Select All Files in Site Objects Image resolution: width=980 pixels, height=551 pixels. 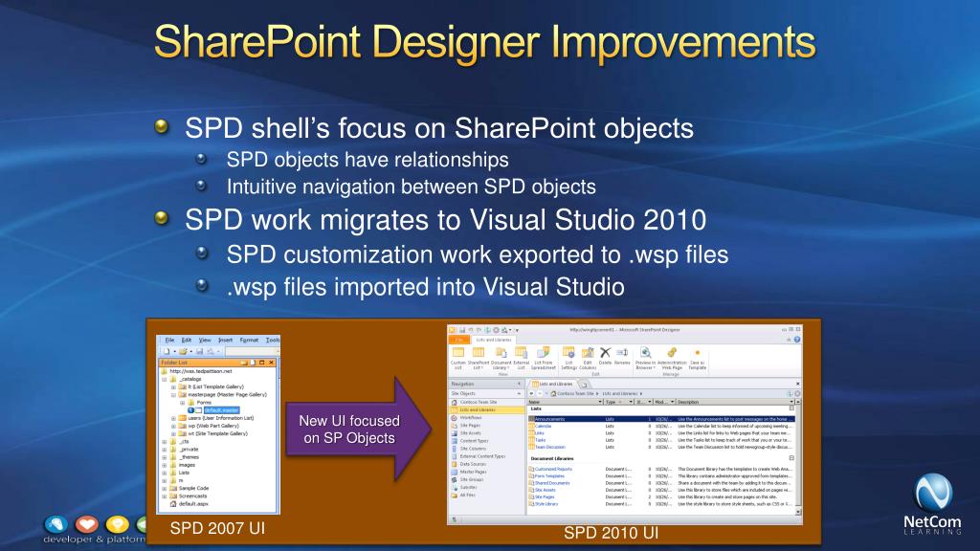[x=467, y=496]
